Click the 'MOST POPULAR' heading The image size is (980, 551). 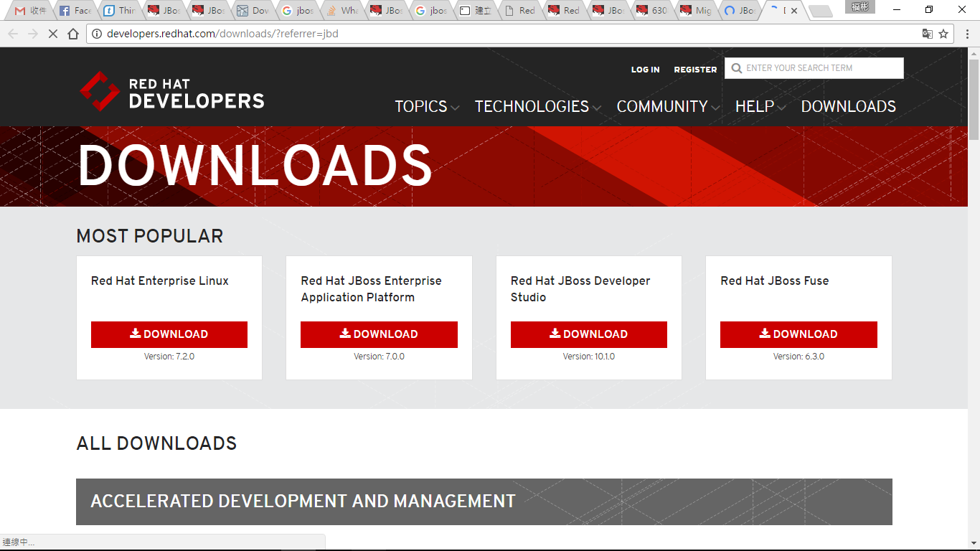[x=150, y=236]
